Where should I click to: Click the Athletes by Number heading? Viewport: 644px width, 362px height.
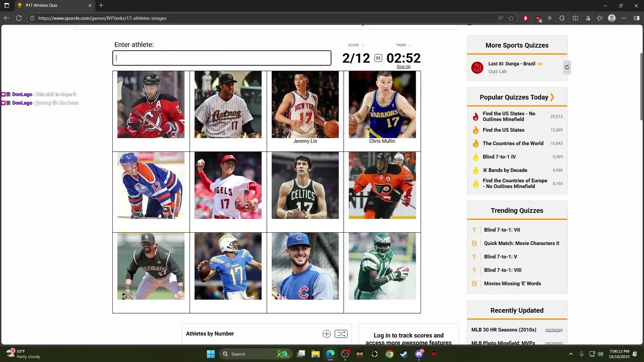pyautogui.click(x=210, y=334)
